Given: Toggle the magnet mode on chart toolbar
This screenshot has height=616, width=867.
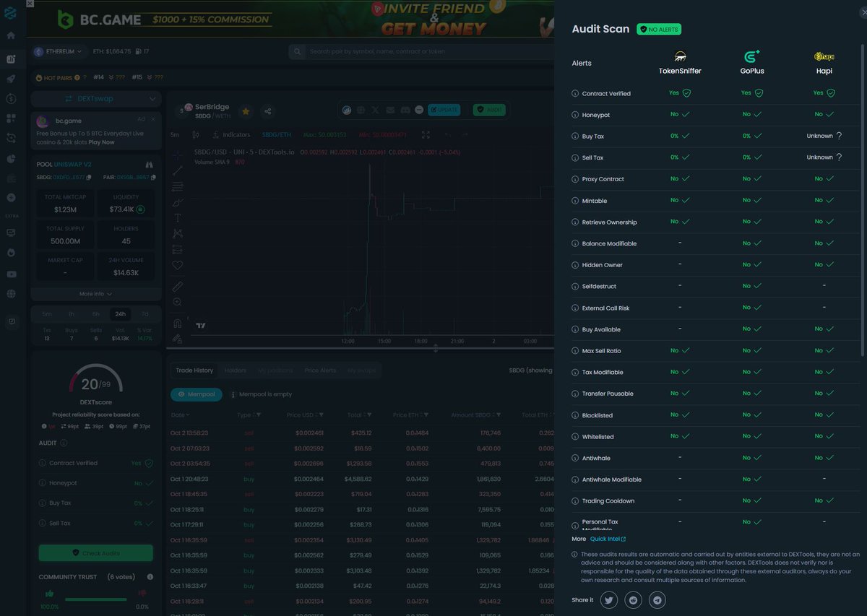Looking at the screenshot, I should [178, 323].
